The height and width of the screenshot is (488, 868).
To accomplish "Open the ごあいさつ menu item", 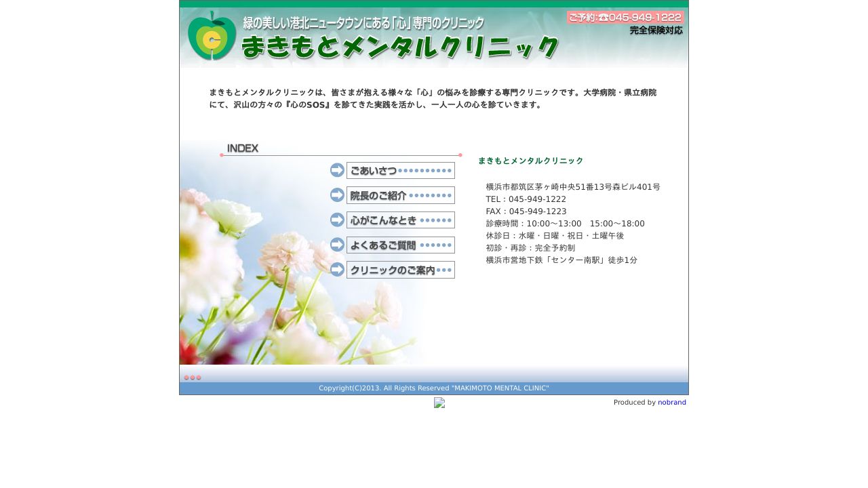I will tap(400, 171).
